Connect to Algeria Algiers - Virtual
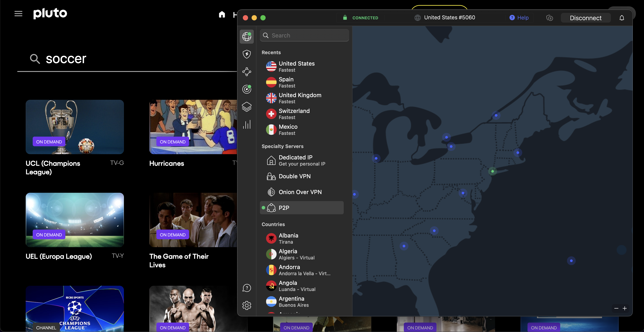This screenshot has width=644, height=332. [302, 254]
